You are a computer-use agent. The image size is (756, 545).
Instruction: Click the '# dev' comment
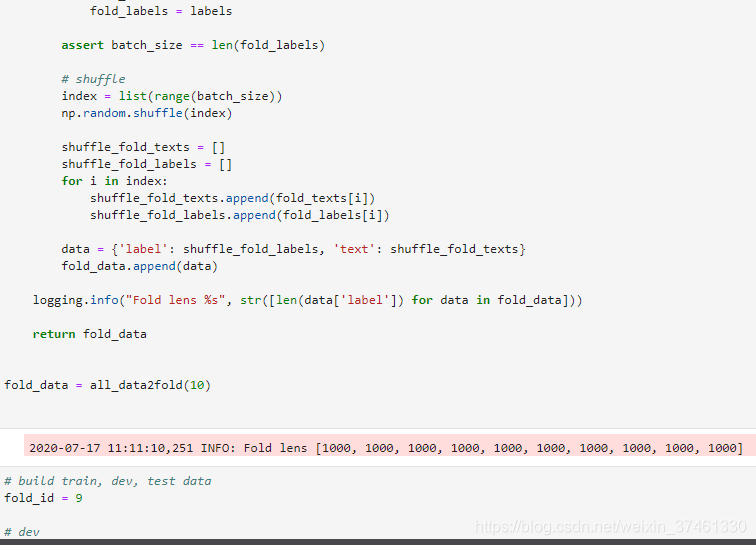(x=22, y=532)
